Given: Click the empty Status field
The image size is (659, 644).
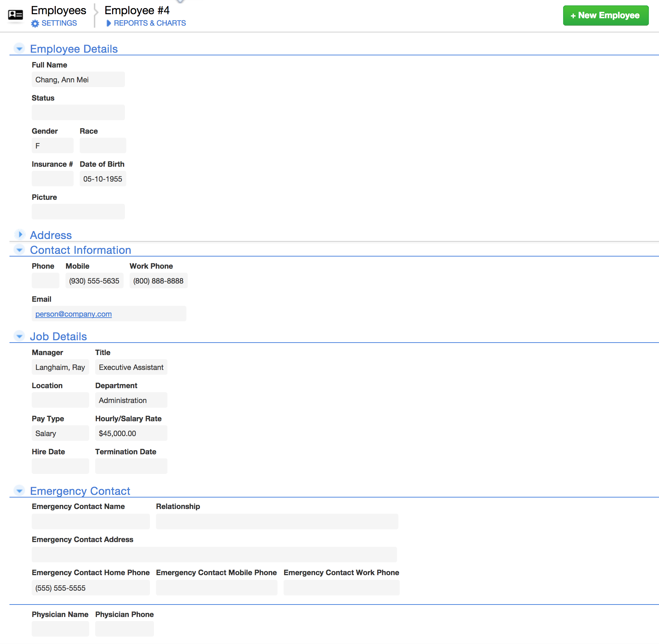Looking at the screenshot, I should 78,112.
